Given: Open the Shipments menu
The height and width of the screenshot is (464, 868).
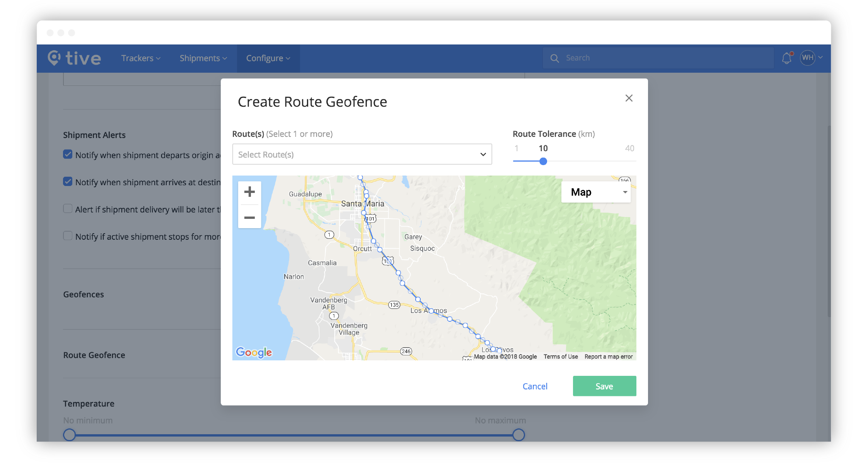Looking at the screenshot, I should pos(203,58).
